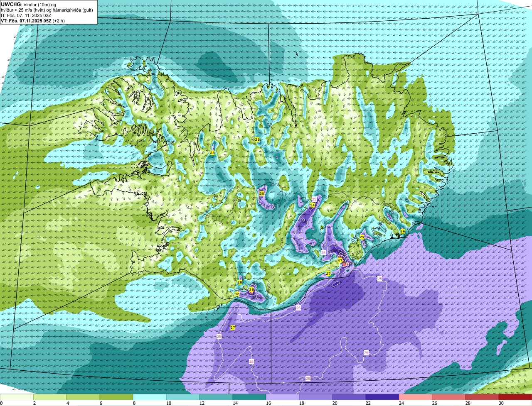The width and height of the screenshot is (532, 406).
Task: Click the 16–18 m/s lavender legend swatch
Action: (x=283, y=397)
